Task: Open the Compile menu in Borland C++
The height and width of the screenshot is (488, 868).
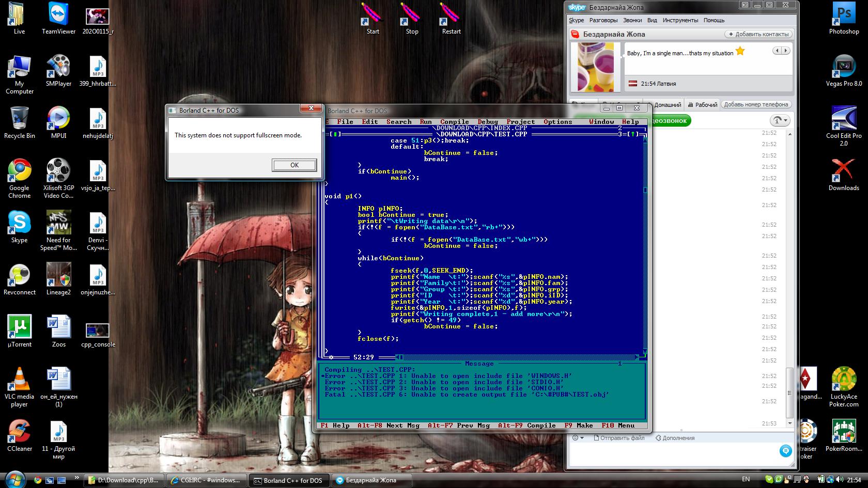Action: [x=455, y=122]
